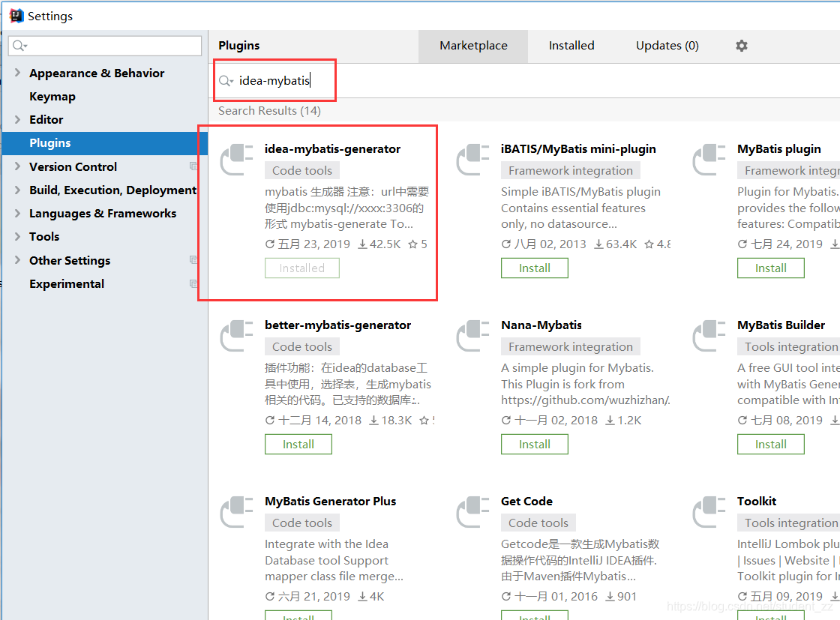Click the download icon of MyBatis Generator Plus

click(x=363, y=597)
